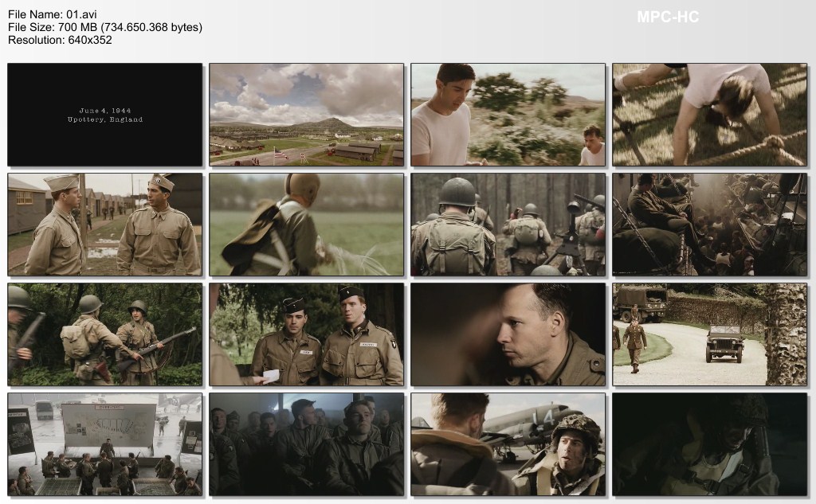Open the thumbnail showing crowded troop ship bunks
Viewport: 816px width, 504px height.
[710, 225]
